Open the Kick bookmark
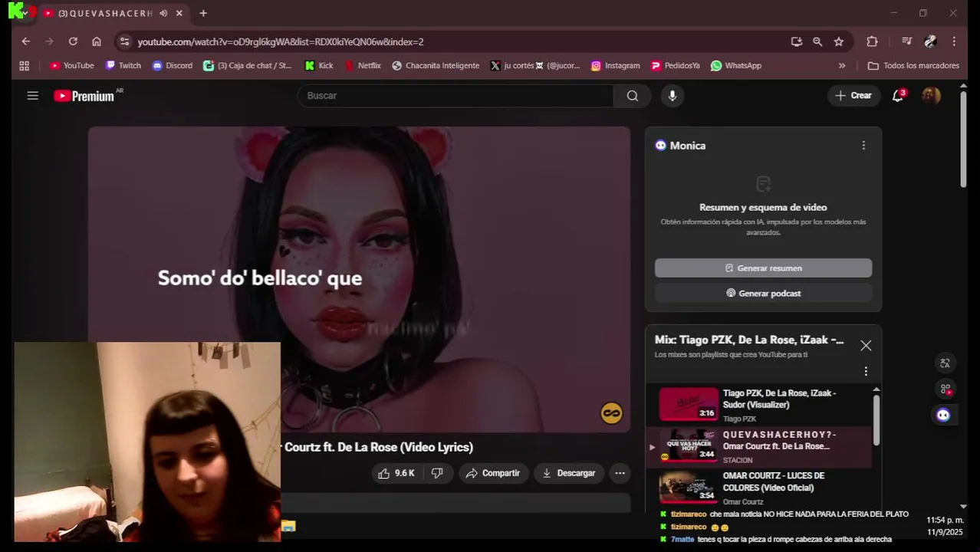Screen dimensions: 980x552 coord(319,66)
